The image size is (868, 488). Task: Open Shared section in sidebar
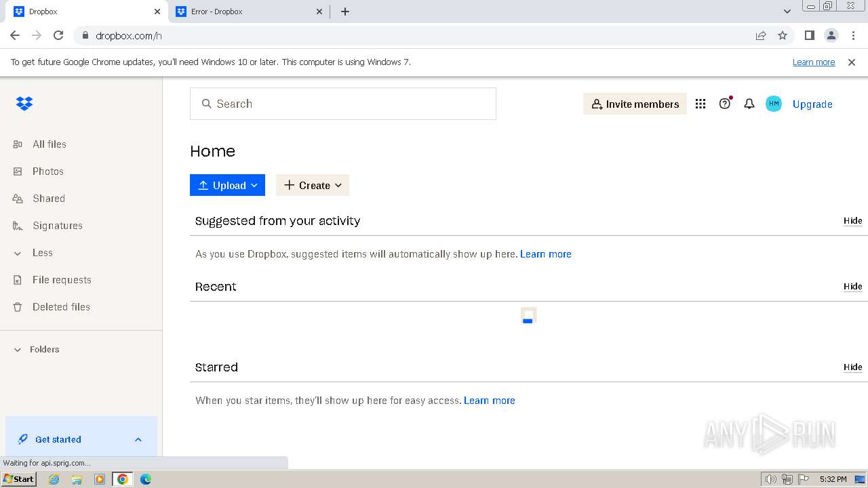pyautogui.click(x=48, y=199)
